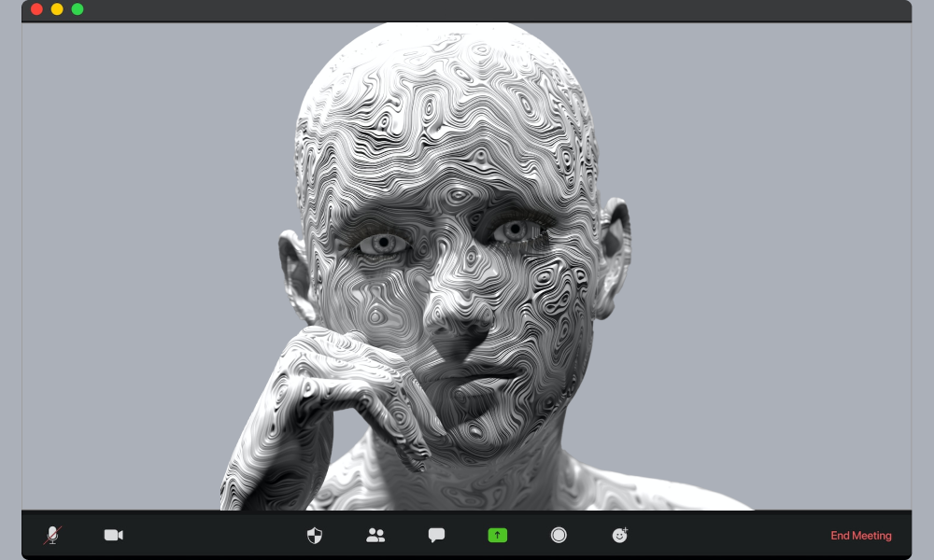The image size is (934, 560).
Task: Show the Participants panel
Action: click(375, 535)
